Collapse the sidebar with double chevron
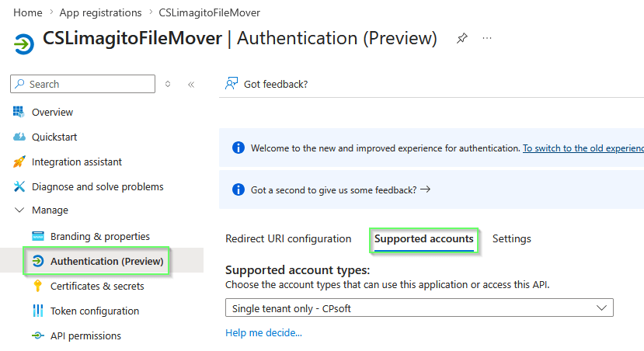This screenshot has width=644, height=351. click(191, 85)
